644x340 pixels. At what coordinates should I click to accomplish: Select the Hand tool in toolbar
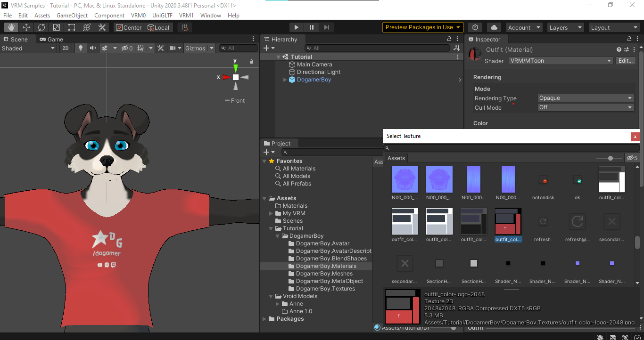coord(11,28)
